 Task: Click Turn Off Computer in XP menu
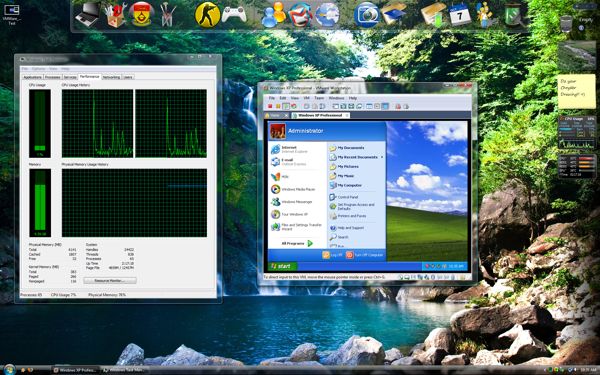click(365, 254)
